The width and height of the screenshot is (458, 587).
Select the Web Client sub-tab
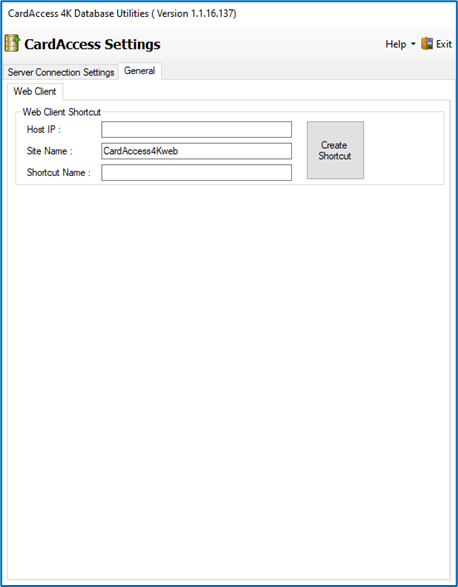click(x=35, y=91)
